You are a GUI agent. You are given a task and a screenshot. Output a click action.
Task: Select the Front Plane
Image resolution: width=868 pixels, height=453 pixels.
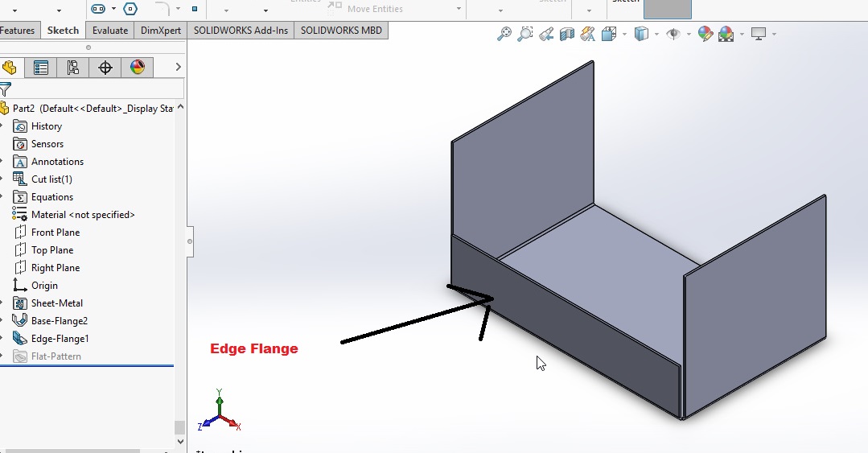pos(56,233)
